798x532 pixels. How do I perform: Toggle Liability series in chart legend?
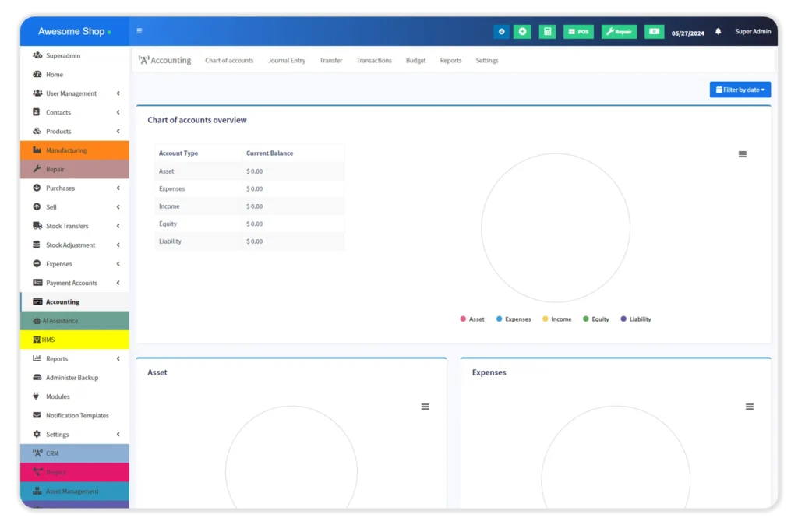pyautogui.click(x=635, y=319)
